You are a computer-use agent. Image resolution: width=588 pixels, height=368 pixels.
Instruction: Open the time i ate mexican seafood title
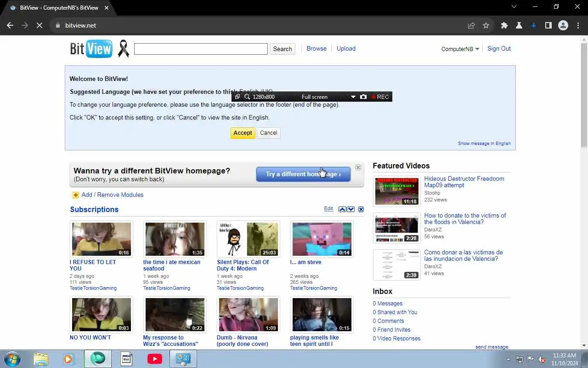click(172, 265)
